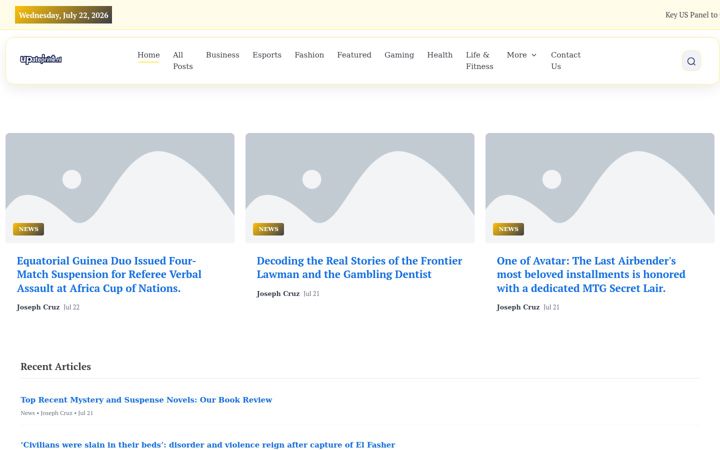Open Gaming nav item
This screenshot has width=720, height=450.
click(x=399, y=55)
